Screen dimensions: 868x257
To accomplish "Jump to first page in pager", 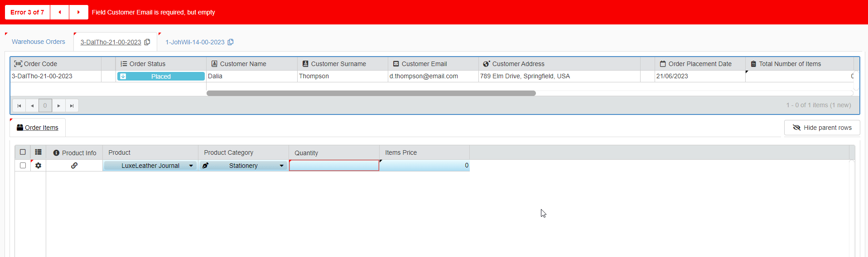I will (19, 105).
